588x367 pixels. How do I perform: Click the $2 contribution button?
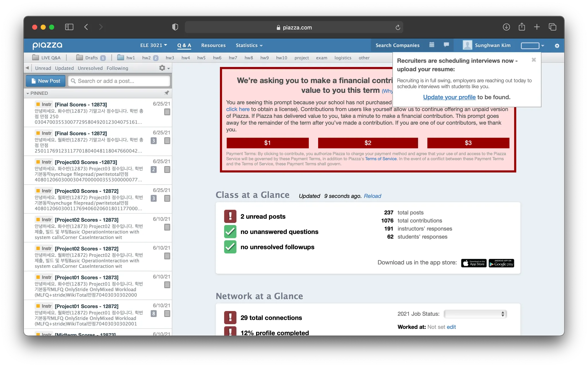pyautogui.click(x=368, y=143)
